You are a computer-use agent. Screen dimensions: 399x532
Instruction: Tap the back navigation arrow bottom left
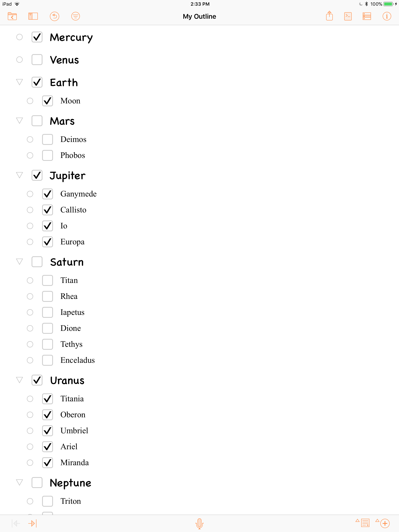tap(16, 523)
